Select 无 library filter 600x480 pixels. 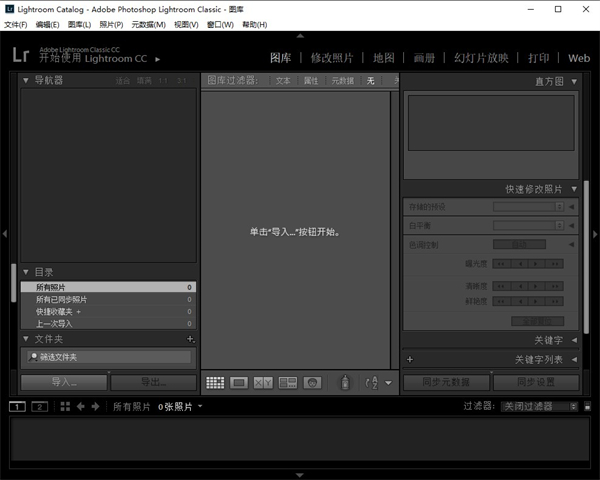click(x=370, y=81)
